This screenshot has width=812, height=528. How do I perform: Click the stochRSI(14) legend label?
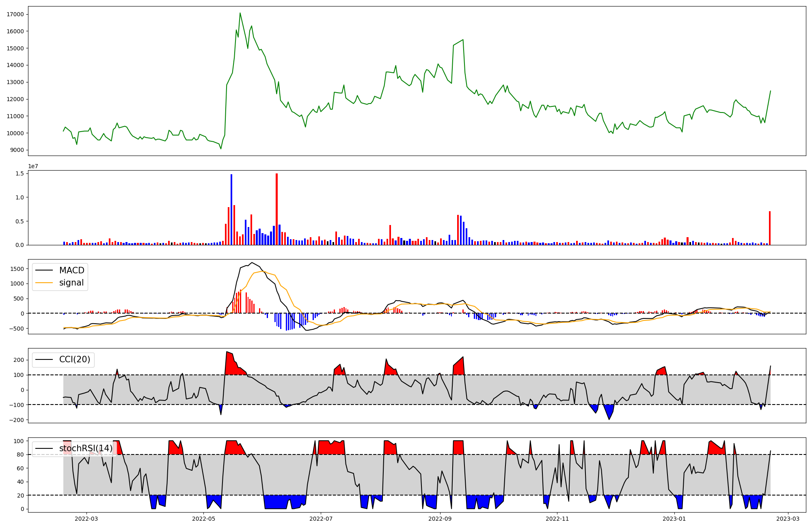point(86,448)
